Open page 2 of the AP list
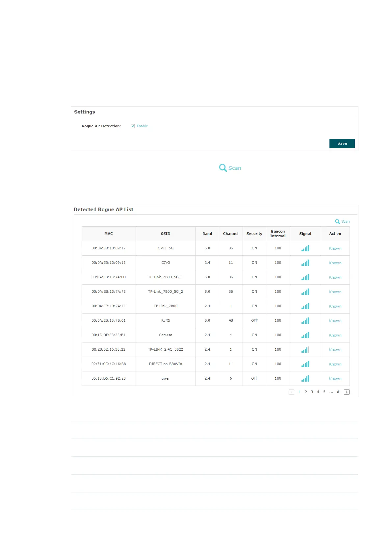Image resolution: width=392 pixels, height=554 pixels. click(x=306, y=392)
